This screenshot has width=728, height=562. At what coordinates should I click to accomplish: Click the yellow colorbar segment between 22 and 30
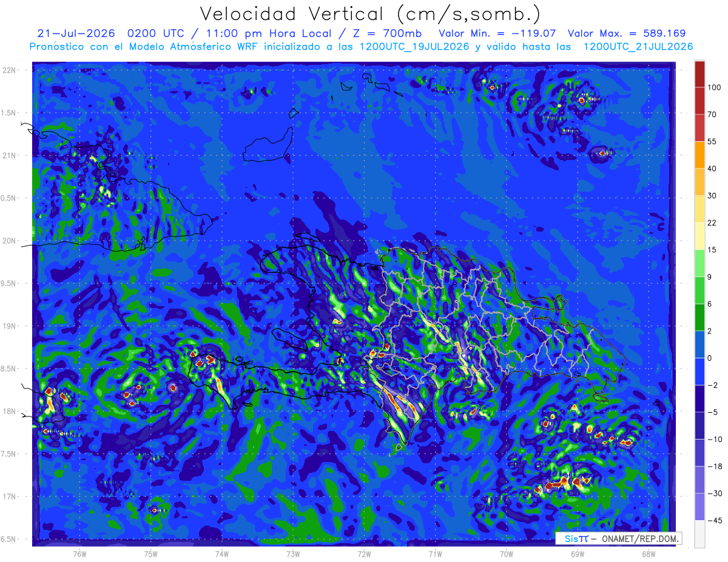coord(699,209)
